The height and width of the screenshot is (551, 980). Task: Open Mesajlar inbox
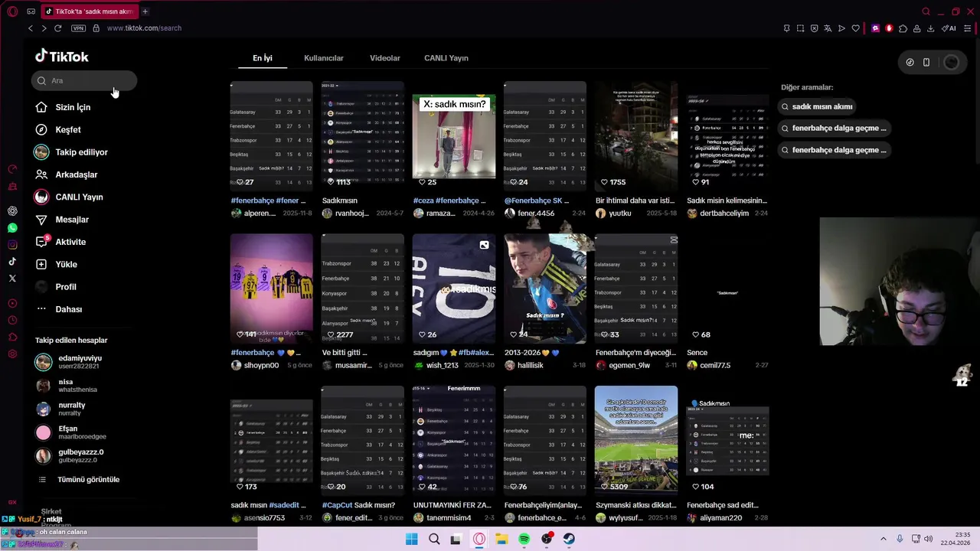[x=62, y=220]
